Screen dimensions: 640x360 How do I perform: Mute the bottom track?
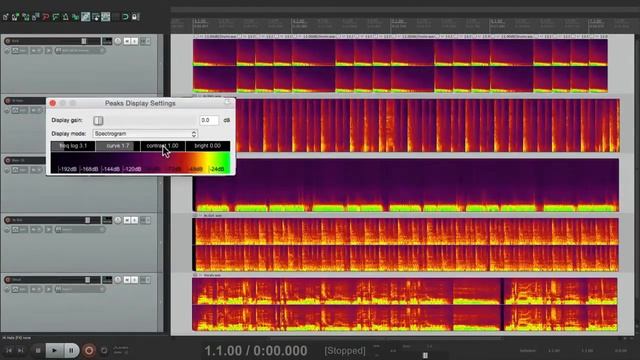coord(127,280)
